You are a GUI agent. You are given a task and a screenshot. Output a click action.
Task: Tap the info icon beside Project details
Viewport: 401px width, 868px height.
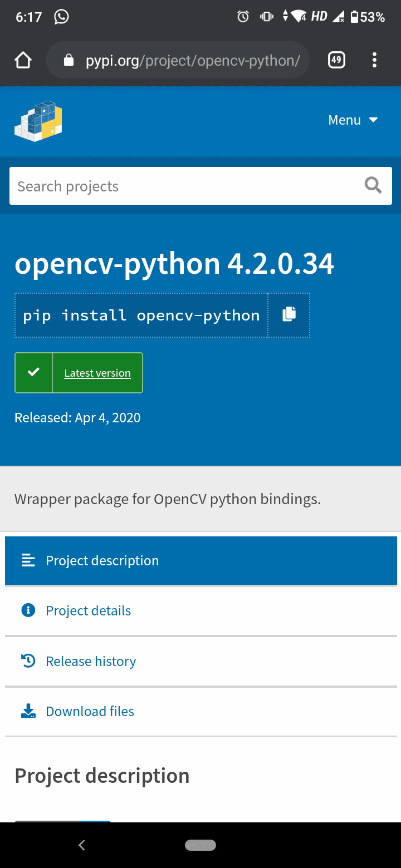28,610
